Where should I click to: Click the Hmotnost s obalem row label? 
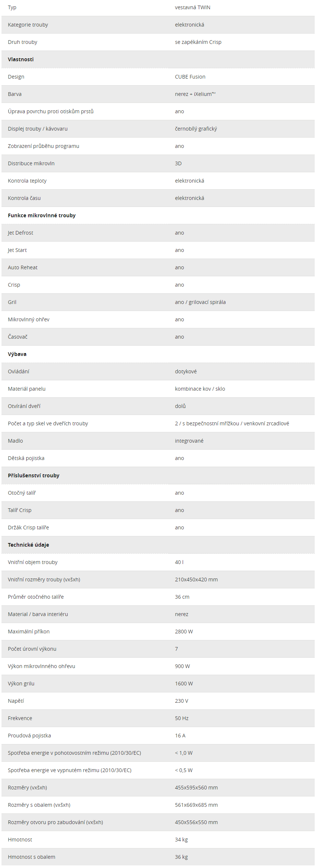(x=31, y=857)
